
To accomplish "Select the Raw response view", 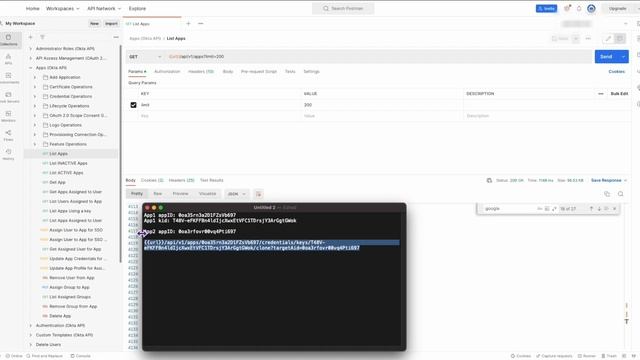I will coord(158,194).
